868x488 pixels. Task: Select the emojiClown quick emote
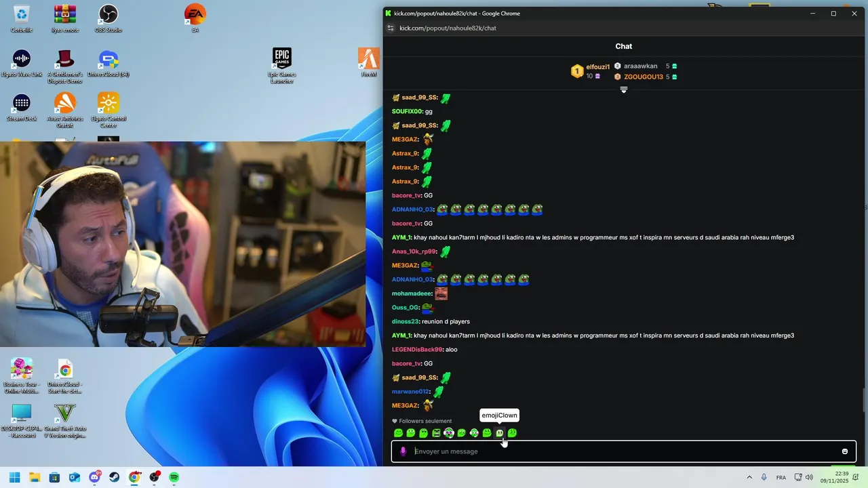500,433
